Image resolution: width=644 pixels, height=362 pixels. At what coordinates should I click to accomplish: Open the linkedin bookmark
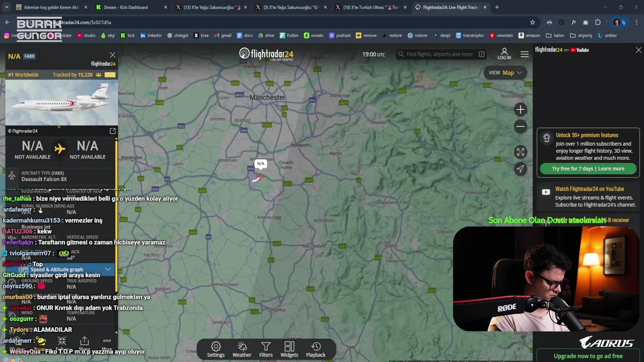click(151, 35)
